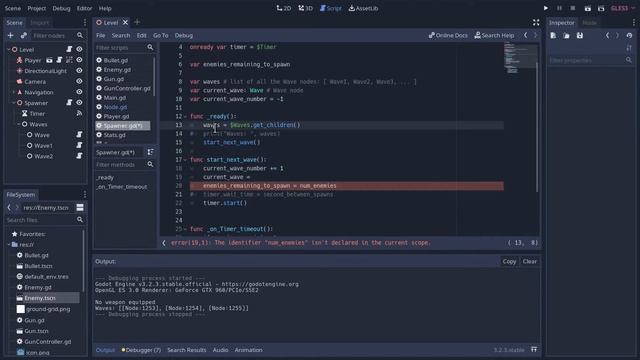Collapse the Spawner node
This screenshot has width=640, height=360.
pyautogui.click(x=13, y=103)
